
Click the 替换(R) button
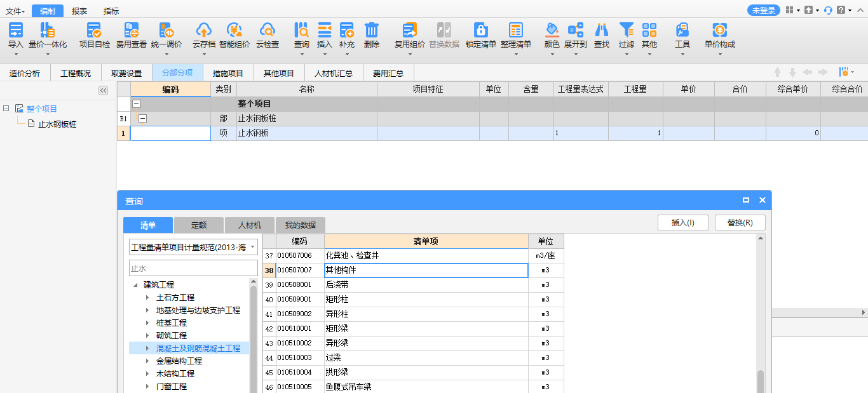point(740,222)
